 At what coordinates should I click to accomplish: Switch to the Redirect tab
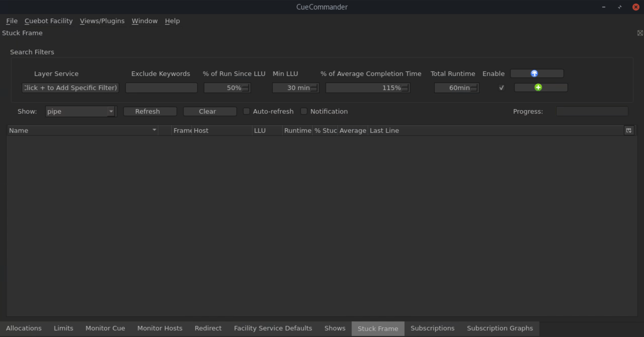(208, 328)
